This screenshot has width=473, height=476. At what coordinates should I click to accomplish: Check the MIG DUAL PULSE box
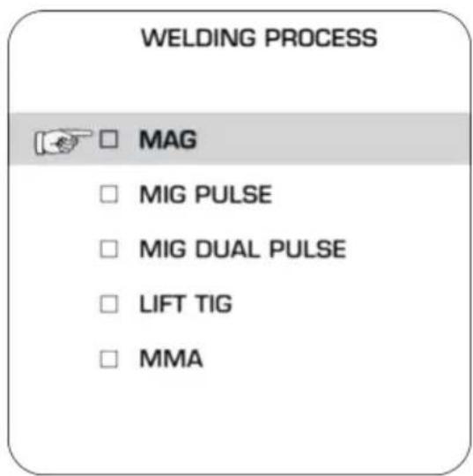coord(108,249)
